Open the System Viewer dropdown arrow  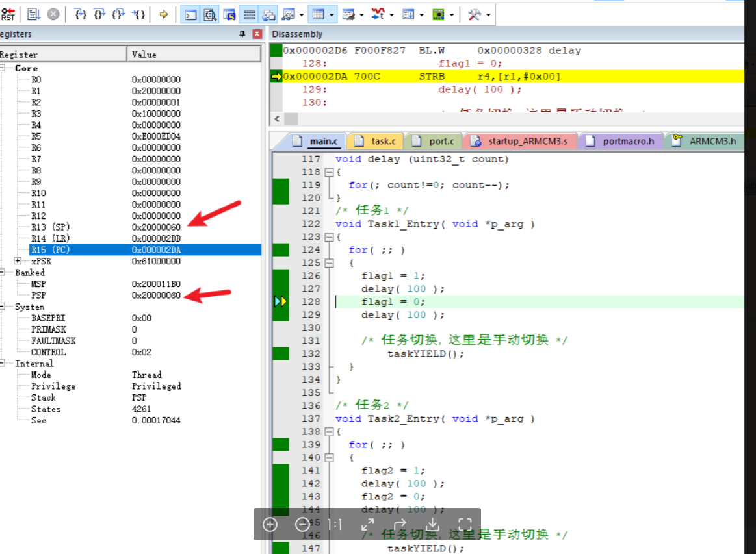[x=452, y=15]
